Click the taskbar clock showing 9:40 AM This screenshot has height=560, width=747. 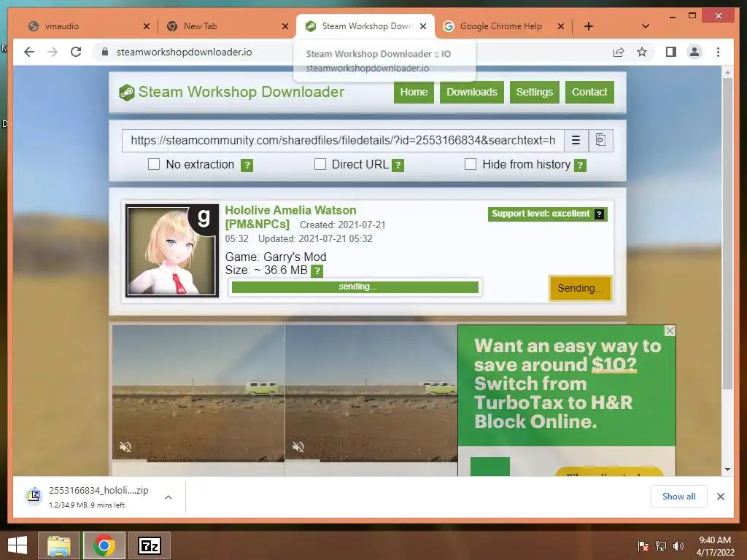pos(715,546)
